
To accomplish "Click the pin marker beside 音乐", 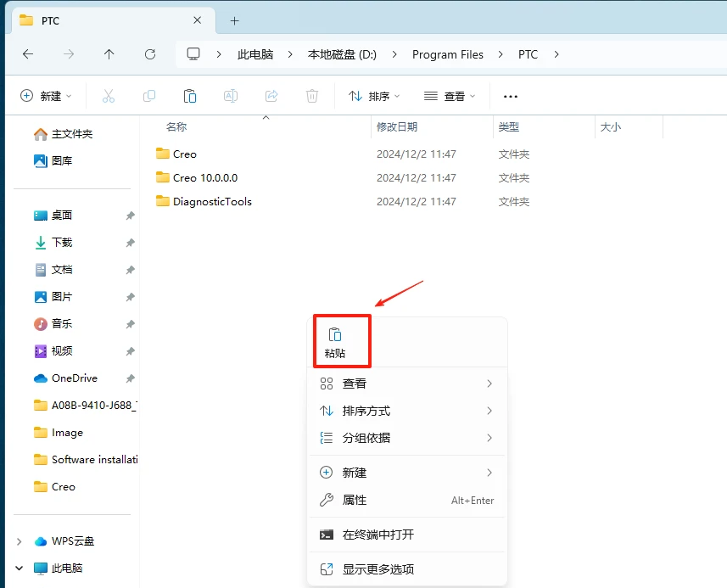I will (130, 324).
